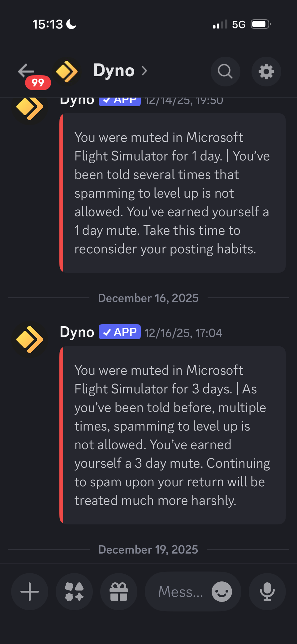
Task: Open search in Dyno conversation
Action: click(225, 72)
